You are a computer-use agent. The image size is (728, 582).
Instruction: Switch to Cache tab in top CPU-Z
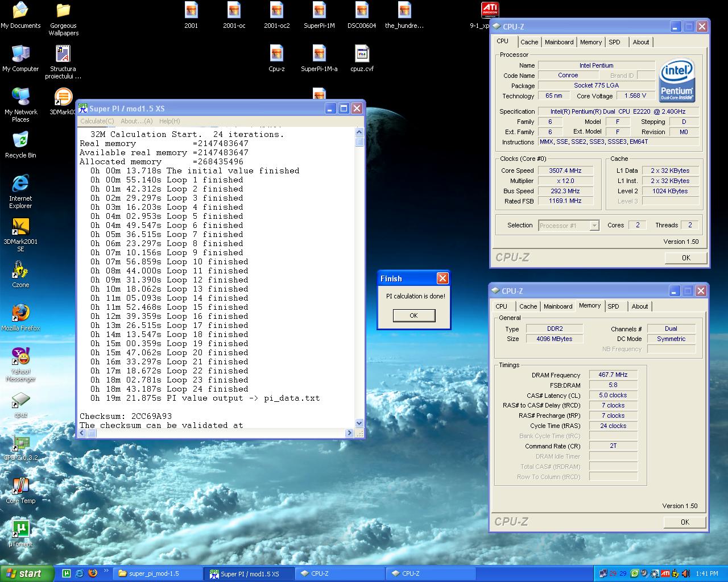pyautogui.click(x=529, y=42)
